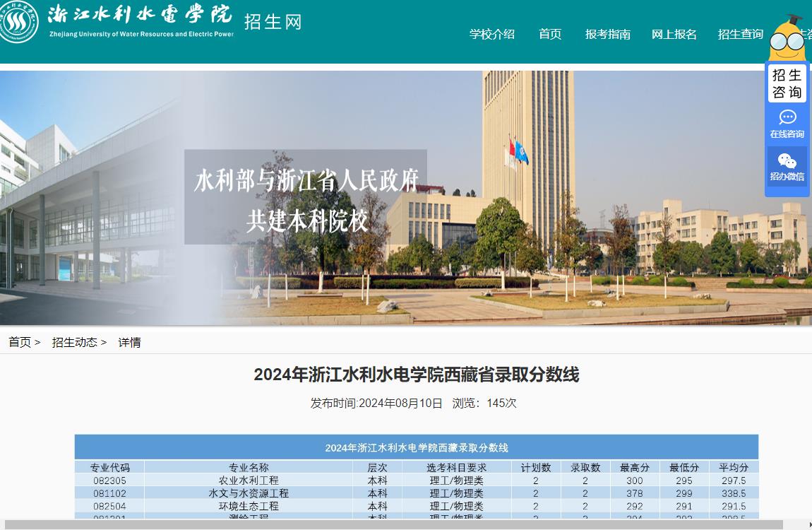Click the 专业代码 column header
Image resolution: width=812 pixels, height=530 pixels.
click(x=110, y=467)
